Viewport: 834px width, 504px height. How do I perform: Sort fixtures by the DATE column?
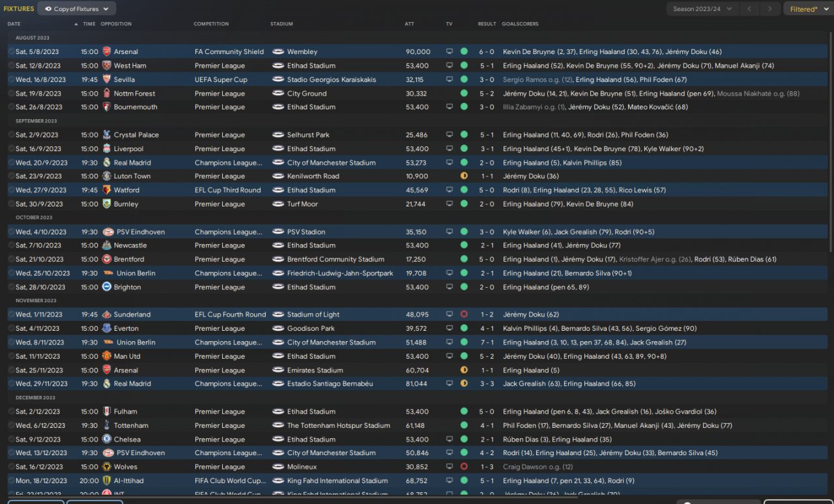click(x=14, y=24)
